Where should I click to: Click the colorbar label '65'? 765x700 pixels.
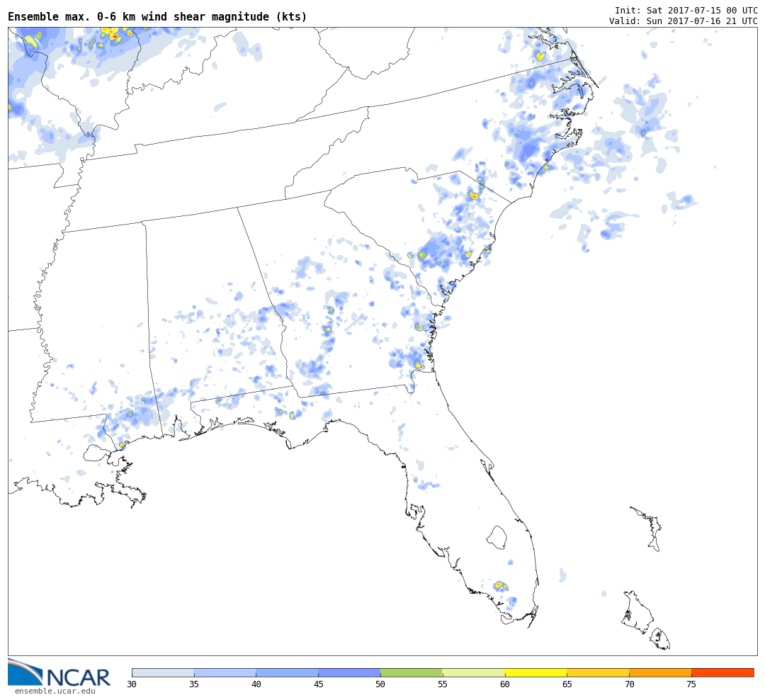click(x=567, y=684)
